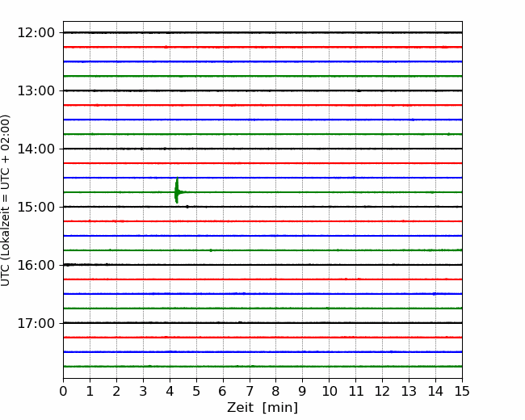Click x-axis tick label 8
Image resolution: width=525 pixels, height=420 pixels.
276,391
